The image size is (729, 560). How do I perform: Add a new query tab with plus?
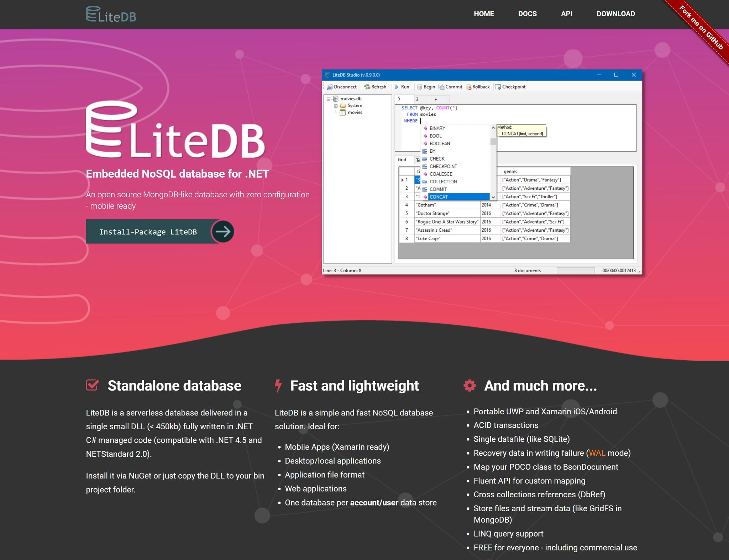pyautogui.click(x=436, y=99)
